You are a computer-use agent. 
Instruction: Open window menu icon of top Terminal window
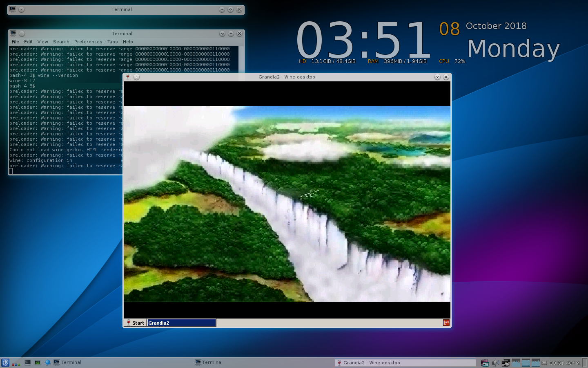[13, 9]
